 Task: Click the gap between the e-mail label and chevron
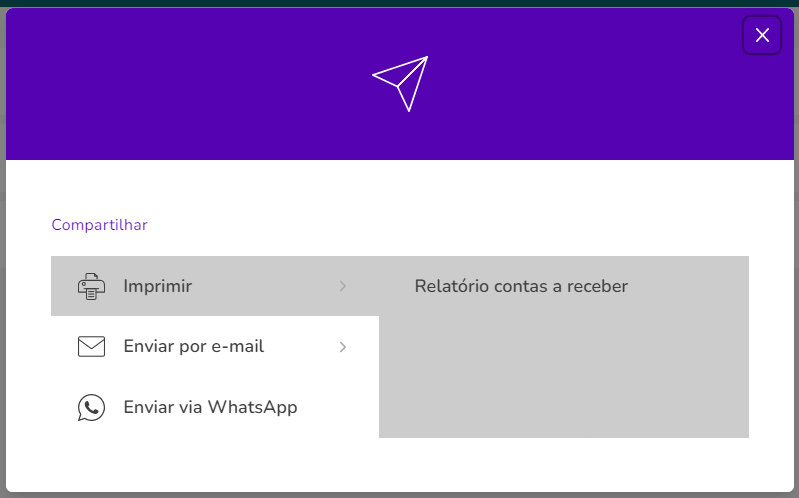pos(301,347)
